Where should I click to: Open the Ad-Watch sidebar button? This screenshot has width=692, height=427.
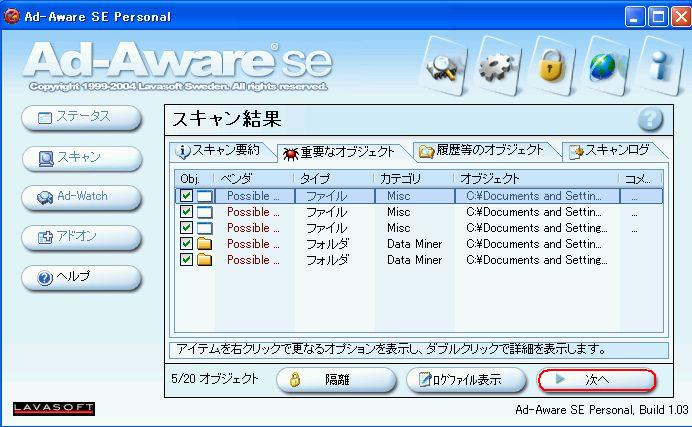(82, 197)
